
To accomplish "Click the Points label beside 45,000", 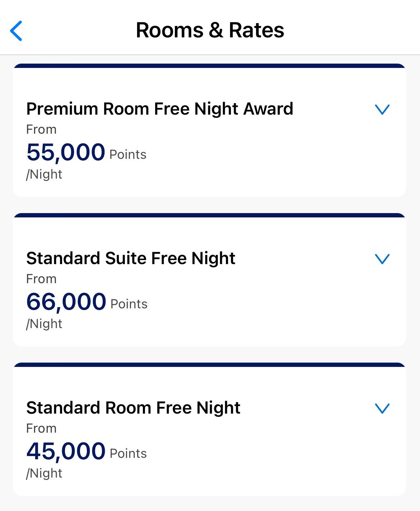I will (x=128, y=454).
